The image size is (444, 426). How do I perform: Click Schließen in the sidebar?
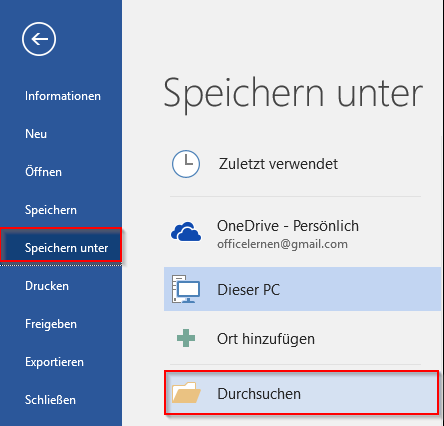[x=50, y=400]
